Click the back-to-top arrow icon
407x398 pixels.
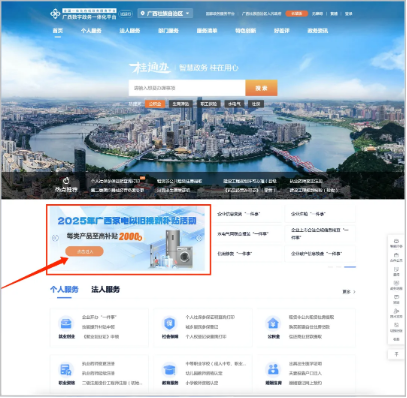pyautogui.click(x=396, y=354)
